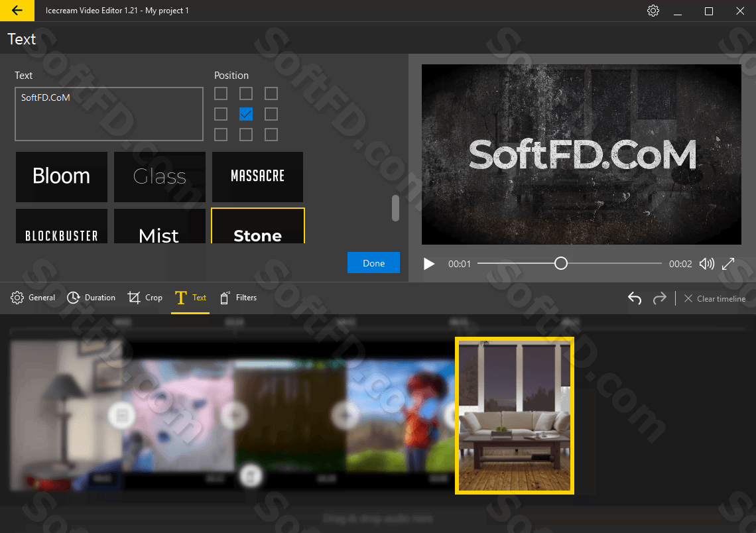Image resolution: width=756 pixels, height=533 pixels.
Task: Maximize the Icecream Video Editor window
Action: [708, 11]
